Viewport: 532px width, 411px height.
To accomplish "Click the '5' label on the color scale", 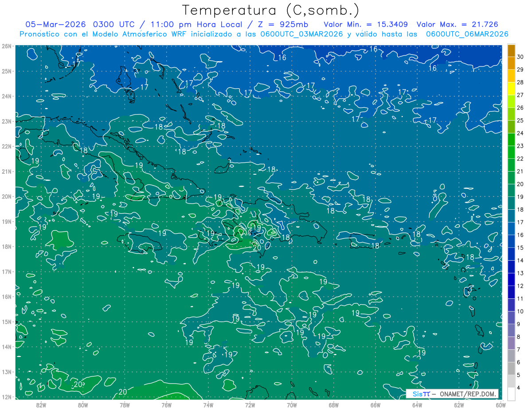I will (519, 375).
